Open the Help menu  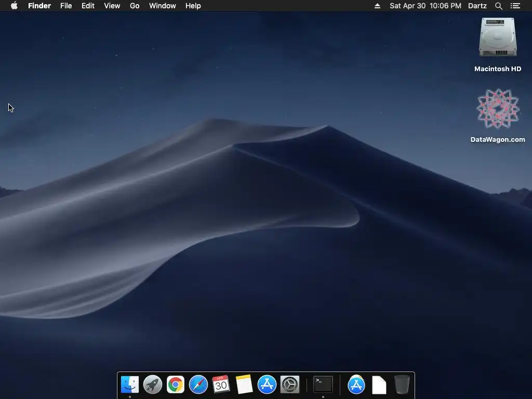point(193,6)
